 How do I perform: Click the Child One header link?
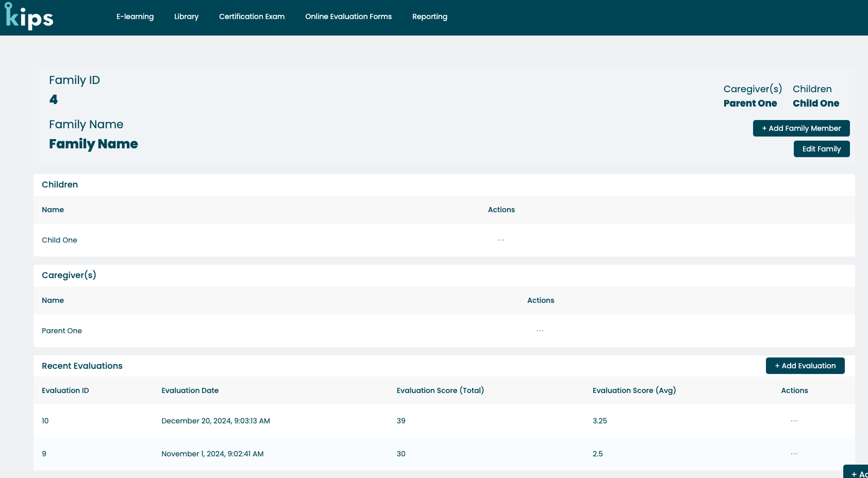(x=816, y=104)
